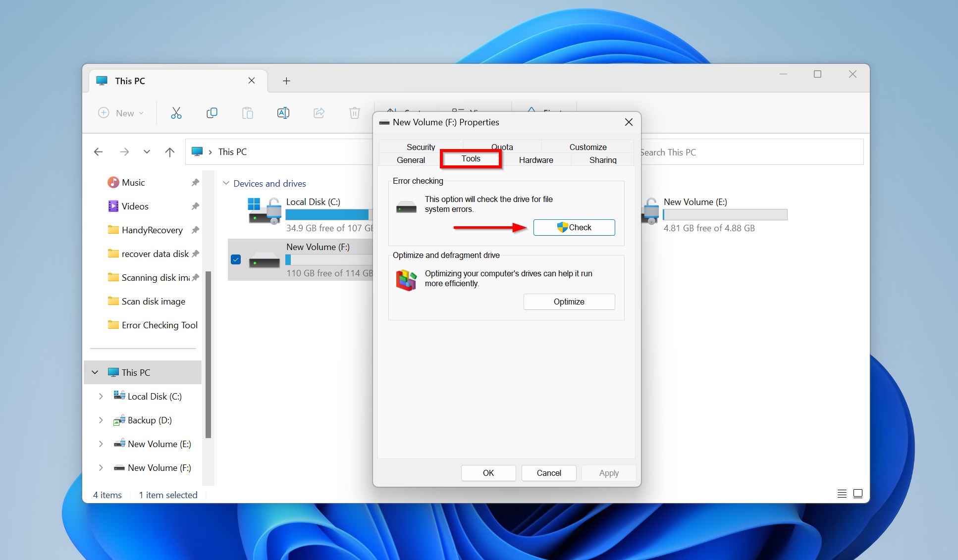Open the New item dropdown
The image size is (958, 560).
tap(122, 113)
